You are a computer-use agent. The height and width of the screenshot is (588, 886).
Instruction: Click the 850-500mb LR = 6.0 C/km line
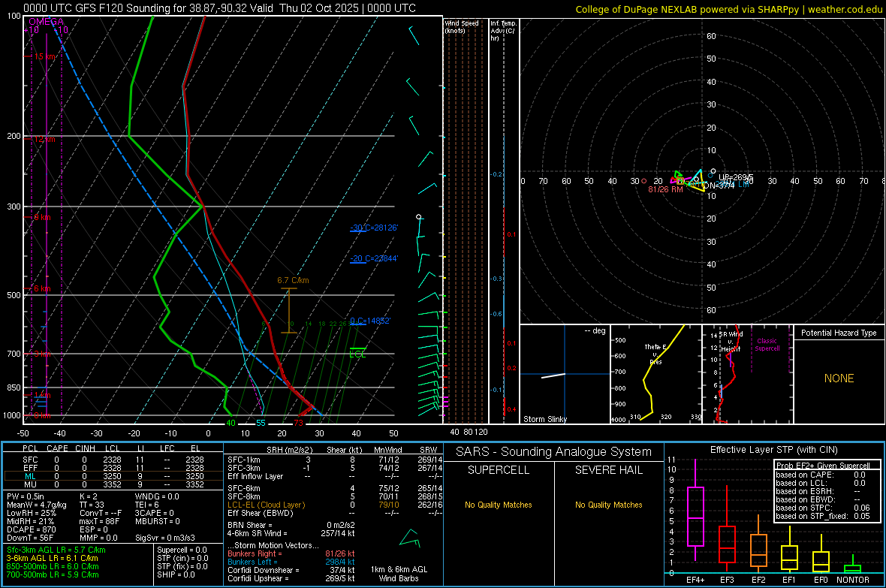[53, 566]
